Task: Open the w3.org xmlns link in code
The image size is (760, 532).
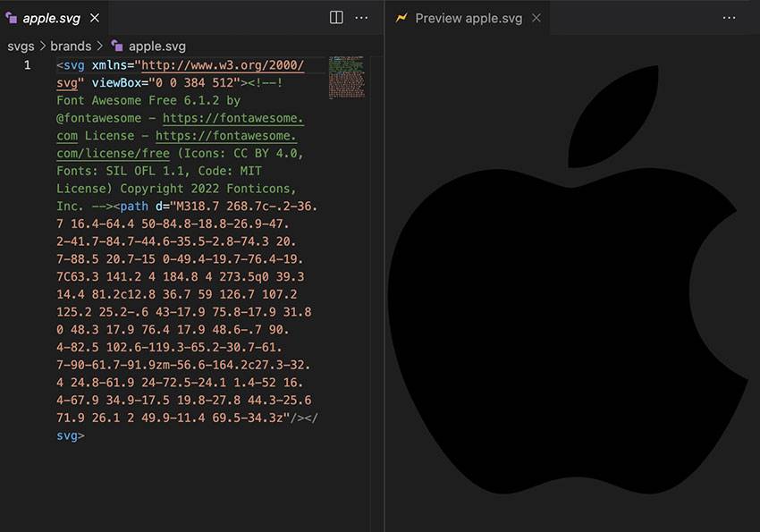Action: click(x=223, y=65)
